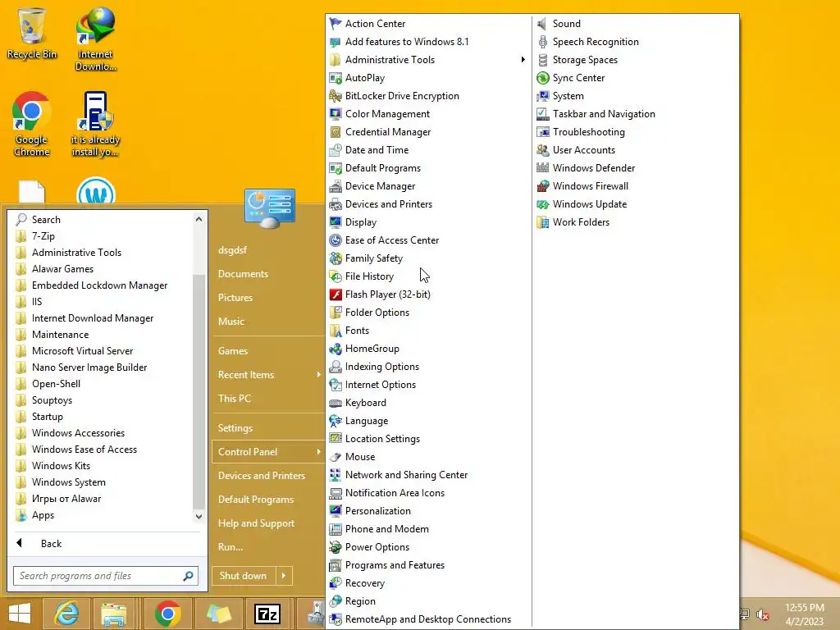Click the magnifier icon in the search box
Image resolution: width=840 pixels, height=630 pixels.
tap(188, 576)
